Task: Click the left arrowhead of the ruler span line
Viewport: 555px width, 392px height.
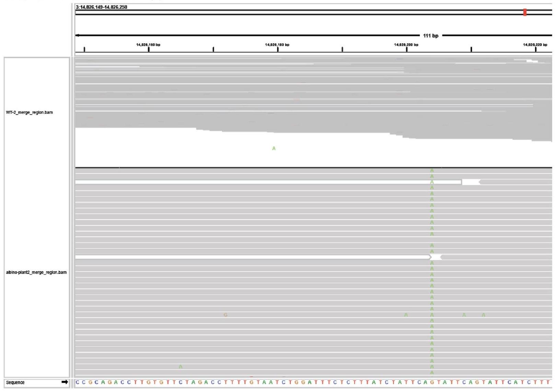Action: tap(78, 35)
